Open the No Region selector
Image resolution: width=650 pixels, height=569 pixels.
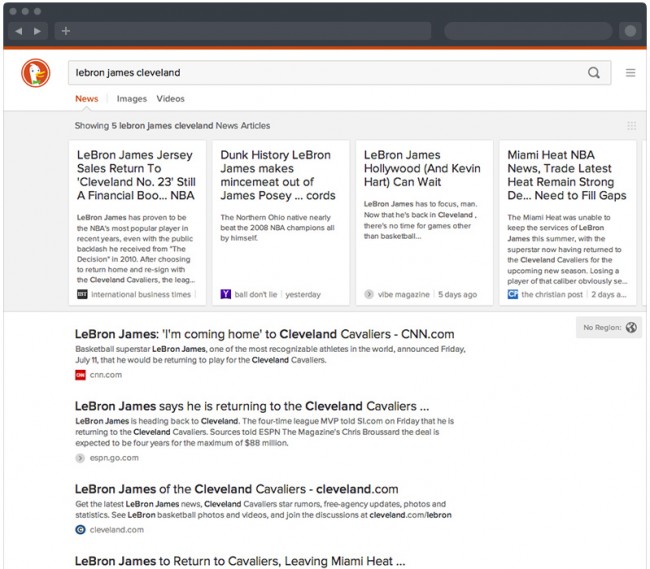click(609, 327)
